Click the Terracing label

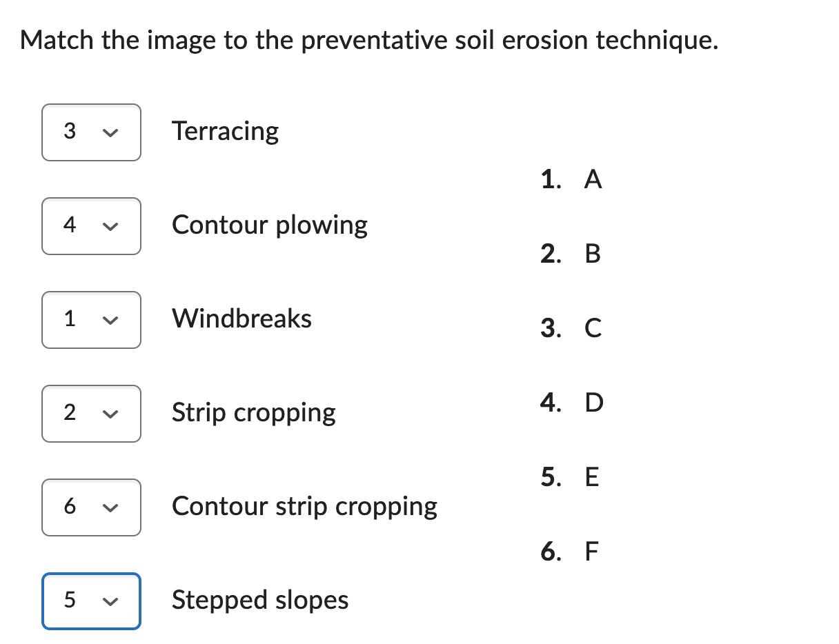point(226,131)
